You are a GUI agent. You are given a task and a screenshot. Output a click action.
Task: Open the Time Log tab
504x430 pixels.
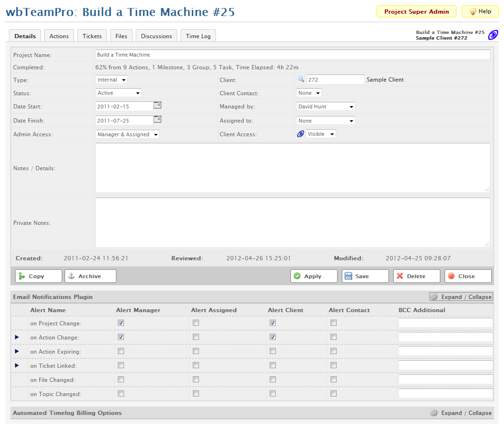tap(198, 36)
